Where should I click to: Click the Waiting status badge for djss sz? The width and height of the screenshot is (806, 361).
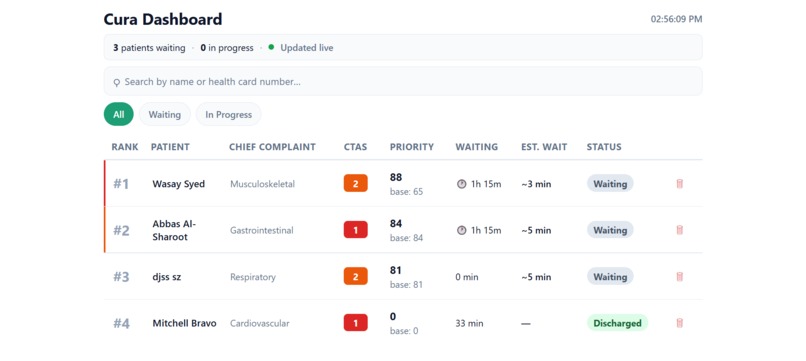pyautogui.click(x=610, y=277)
